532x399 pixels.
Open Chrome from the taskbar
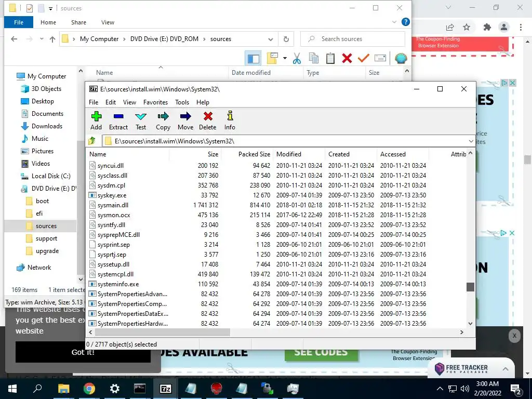click(89, 389)
